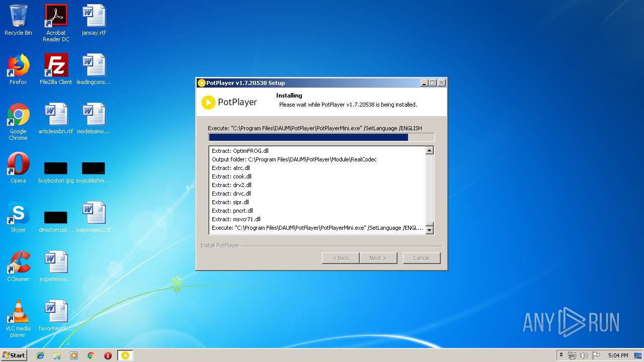644x362 pixels.
Task: Switch to PotPlayer setup taskbar item
Action: (125, 355)
